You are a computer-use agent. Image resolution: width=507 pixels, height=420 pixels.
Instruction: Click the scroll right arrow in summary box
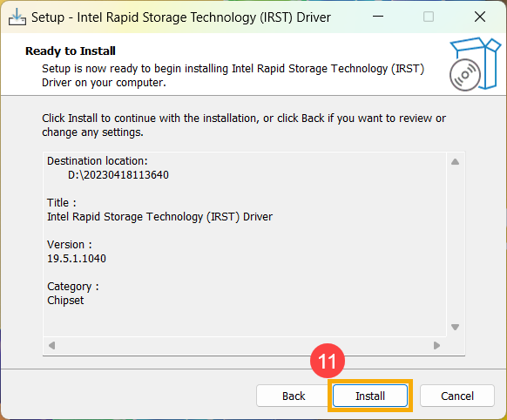[436, 346]
